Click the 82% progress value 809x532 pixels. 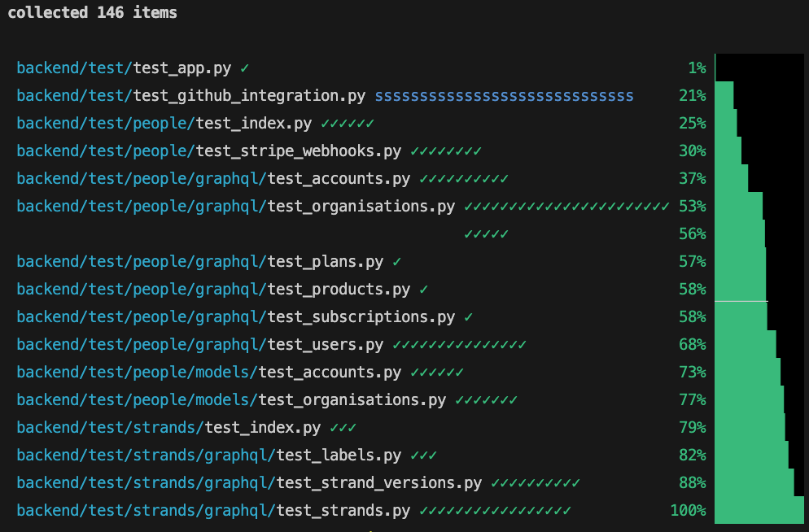pos(693,456)
